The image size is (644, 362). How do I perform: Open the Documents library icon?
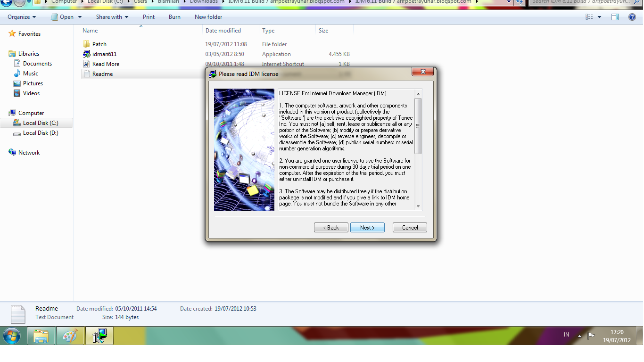coord(17,63)
